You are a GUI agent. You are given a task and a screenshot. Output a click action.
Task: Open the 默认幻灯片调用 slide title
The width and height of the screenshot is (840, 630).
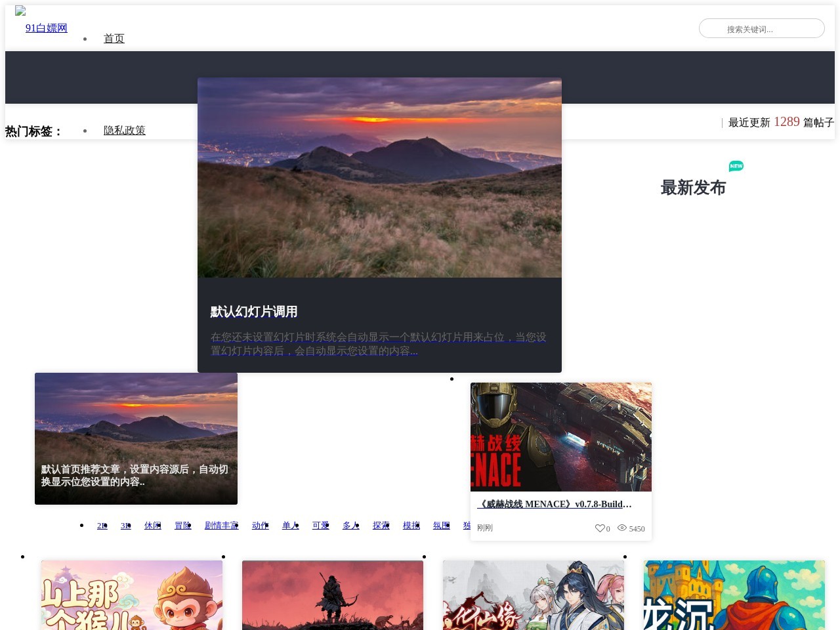click(254, 312)
